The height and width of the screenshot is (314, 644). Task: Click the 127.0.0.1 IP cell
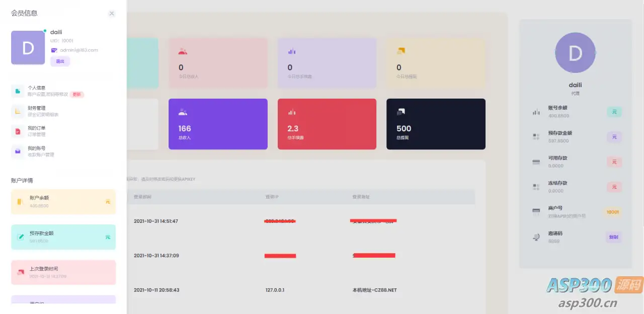(x=276, y=290)
